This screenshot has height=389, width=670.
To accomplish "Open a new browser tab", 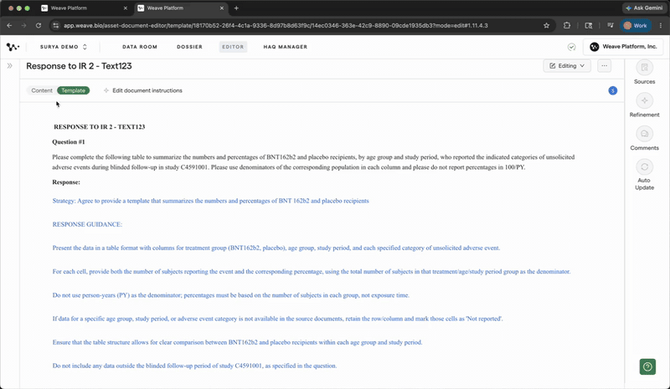I will (x=236, y=8).
